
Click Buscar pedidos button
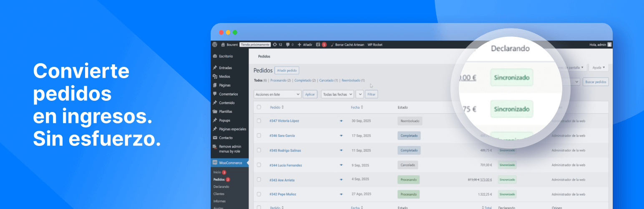coord(596,82)
